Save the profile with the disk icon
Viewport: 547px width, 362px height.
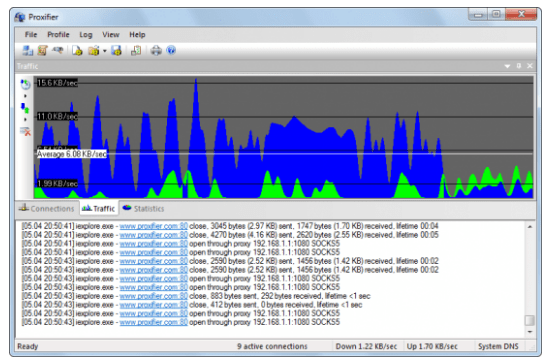pyautogui.click(x=116, y=51)
